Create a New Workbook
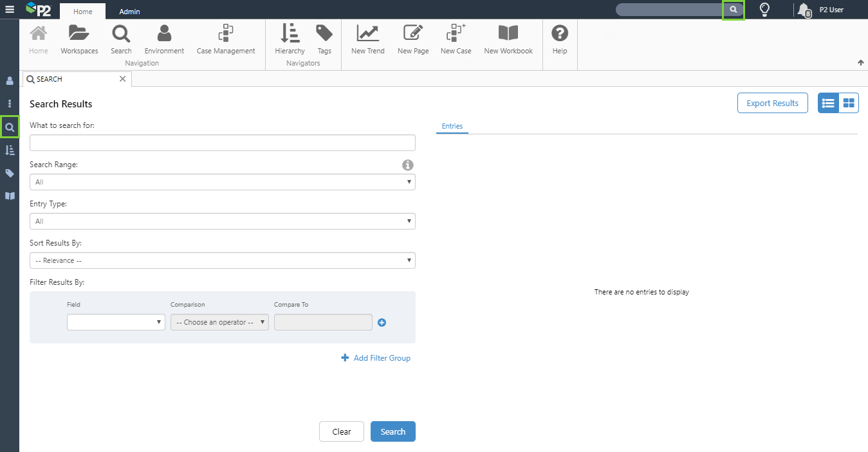Viewport: 868px width, 452px height. click(508, 39)
